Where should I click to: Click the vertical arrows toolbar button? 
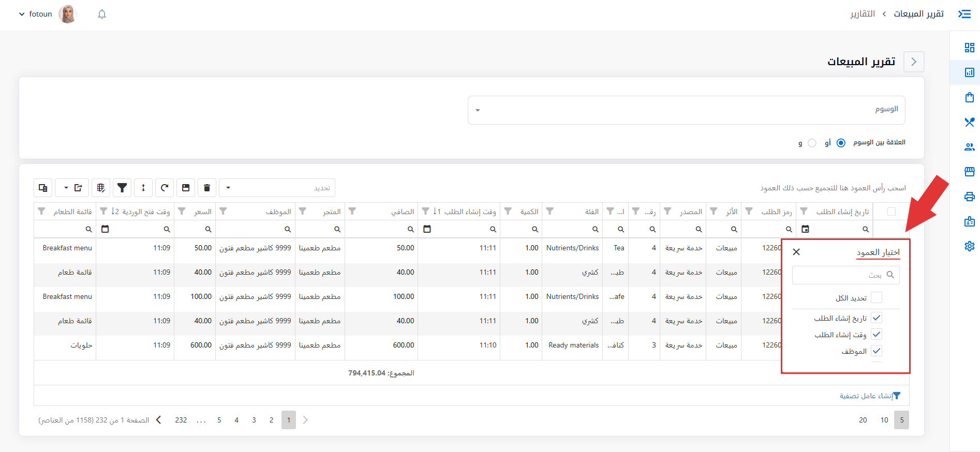click(x=143, y=188)
